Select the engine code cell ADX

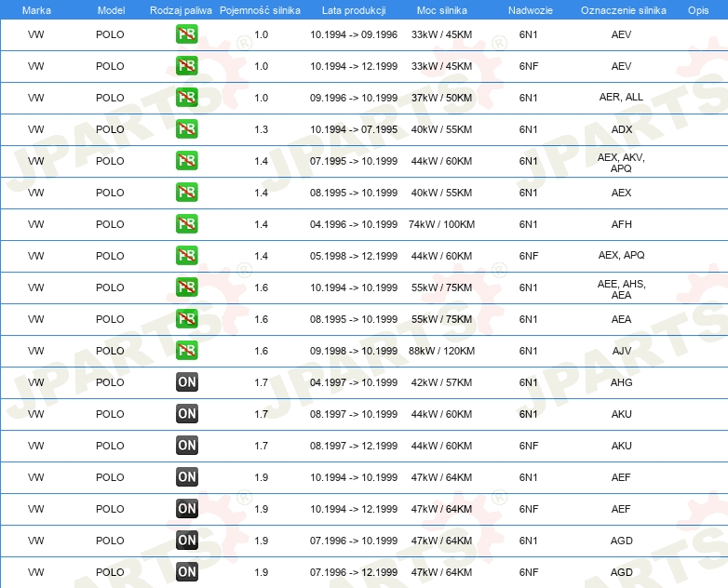621,129
